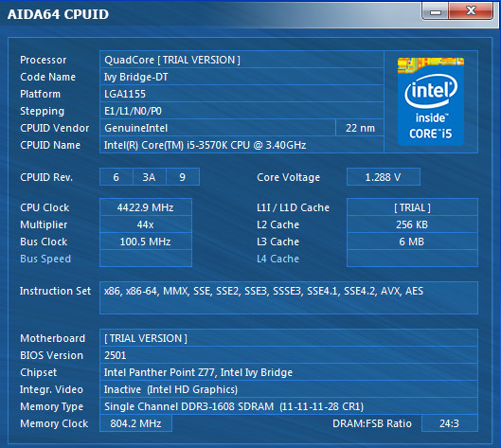Click the 44x multiplier value

pos(146,224)
